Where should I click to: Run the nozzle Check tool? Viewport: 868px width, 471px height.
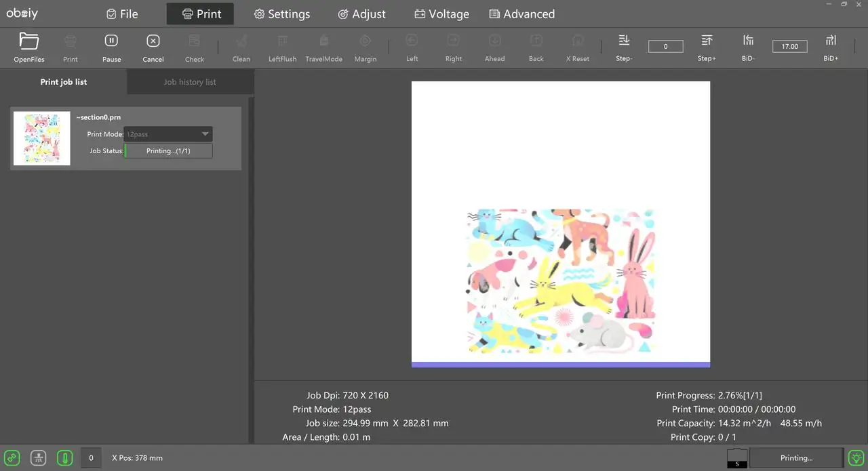pyautogui.click(x=195, y=47)
